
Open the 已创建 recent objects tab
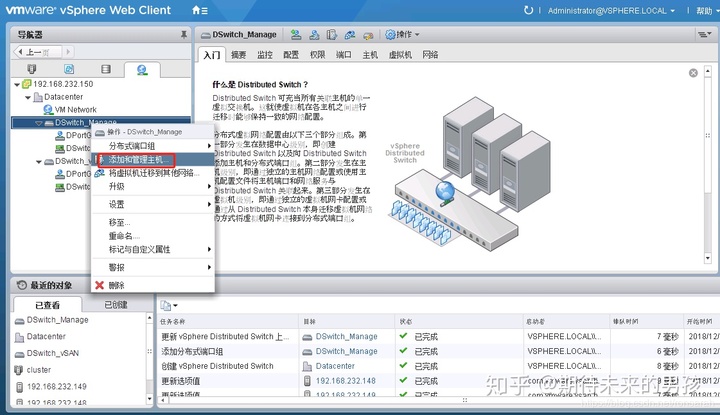click(x=116, y=304)
